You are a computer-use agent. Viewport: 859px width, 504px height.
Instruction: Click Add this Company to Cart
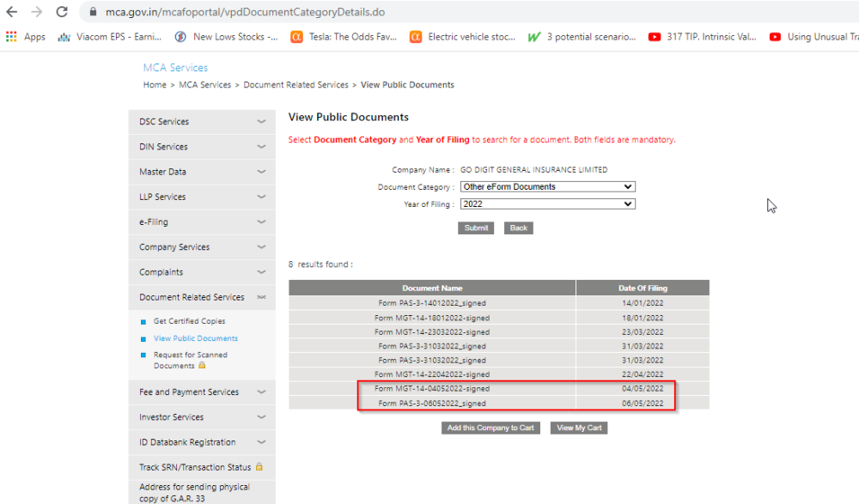click(x=490, y=428)
